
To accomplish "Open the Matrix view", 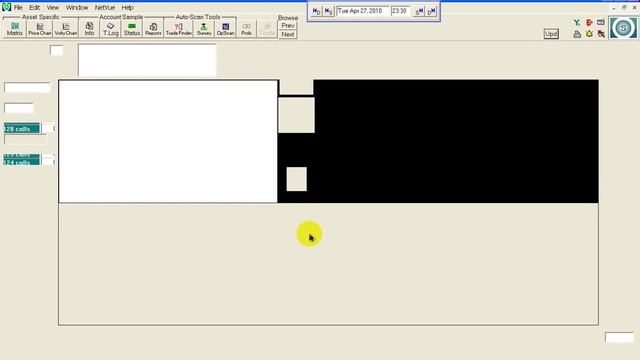I will tap(15, 29).
